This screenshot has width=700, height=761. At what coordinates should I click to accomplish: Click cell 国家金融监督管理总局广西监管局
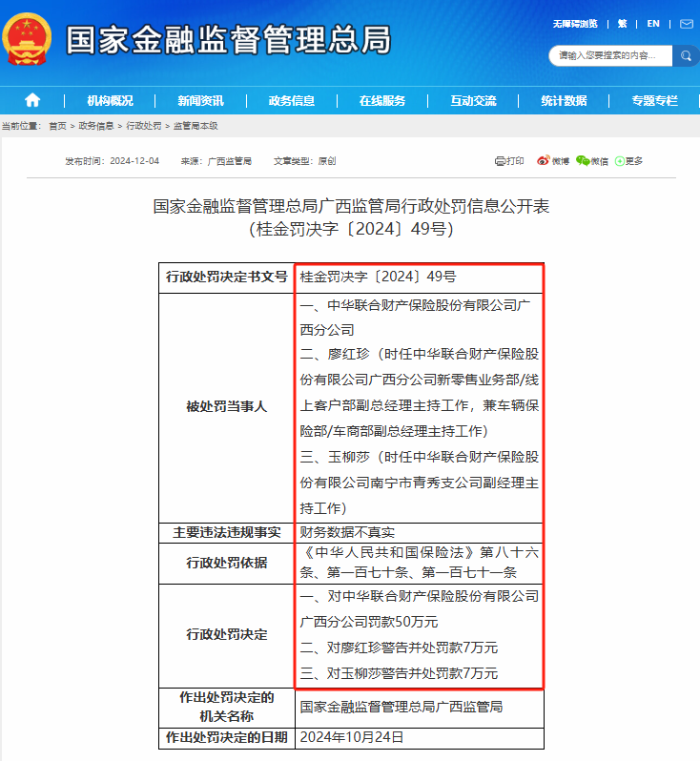(x=401, y=708)
